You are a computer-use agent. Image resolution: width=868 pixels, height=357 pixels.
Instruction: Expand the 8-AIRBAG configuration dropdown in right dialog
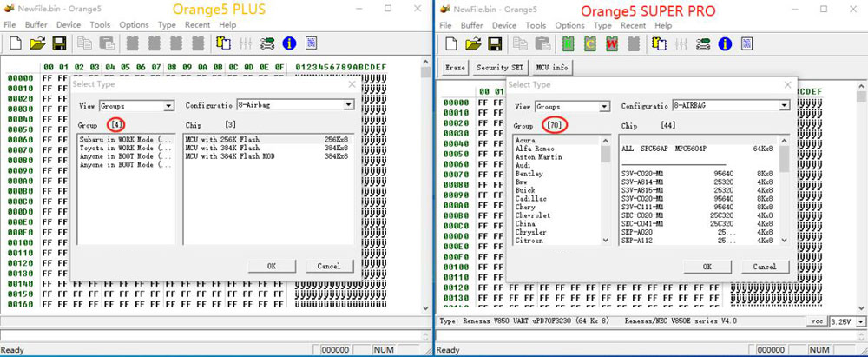point(784,106)
